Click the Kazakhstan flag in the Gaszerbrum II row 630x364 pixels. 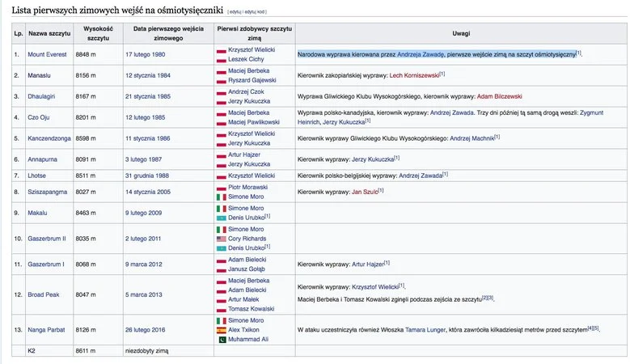(x=222, y=248)
